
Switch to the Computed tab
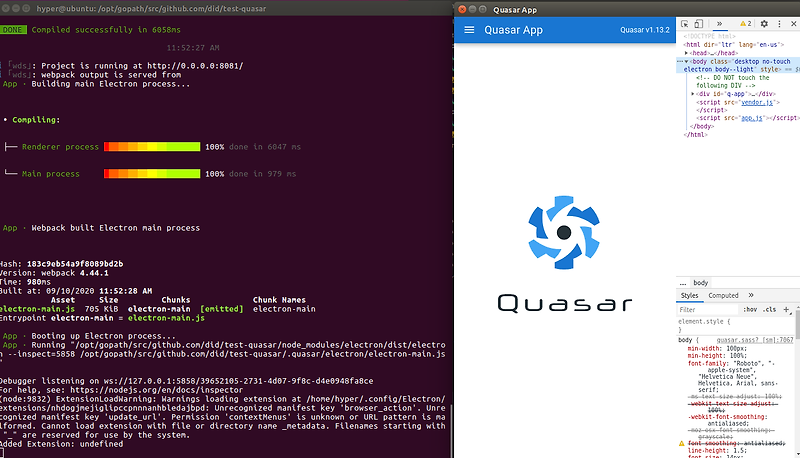tap(723, 295)
